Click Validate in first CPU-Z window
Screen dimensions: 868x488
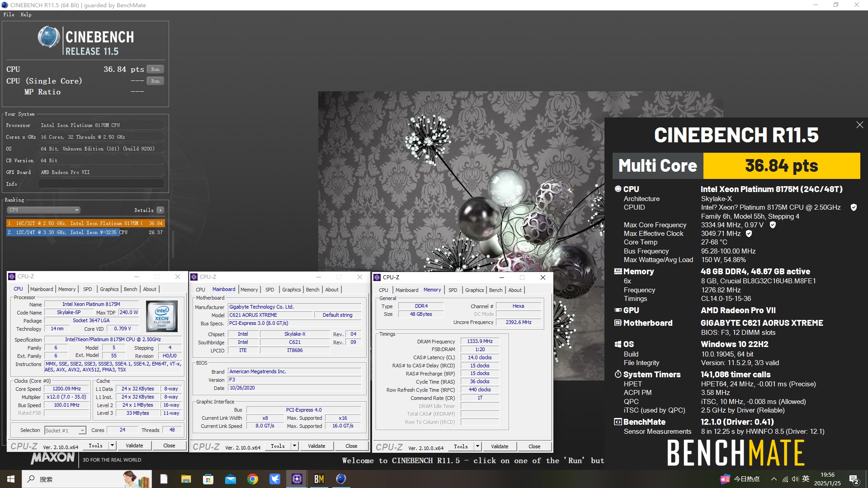(x=134, y=446)
